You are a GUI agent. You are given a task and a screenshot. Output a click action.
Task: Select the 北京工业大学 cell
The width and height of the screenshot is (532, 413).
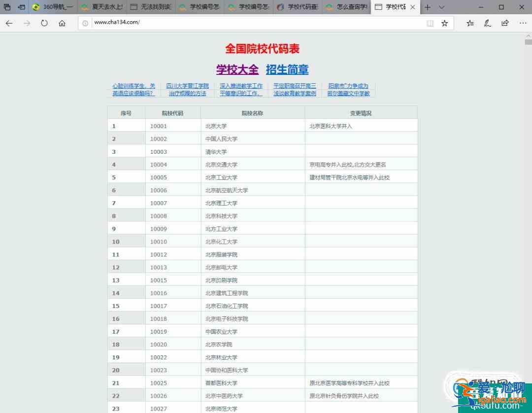252,177
